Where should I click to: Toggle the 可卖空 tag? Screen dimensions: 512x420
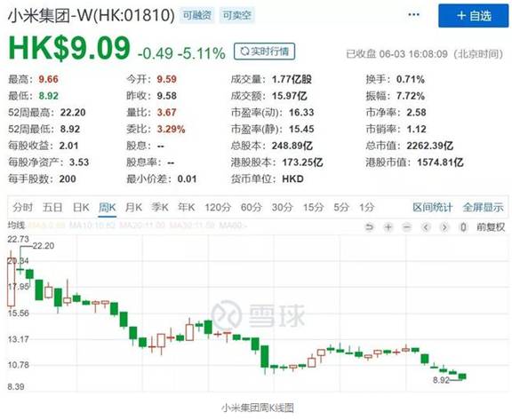tap(236, 15)
